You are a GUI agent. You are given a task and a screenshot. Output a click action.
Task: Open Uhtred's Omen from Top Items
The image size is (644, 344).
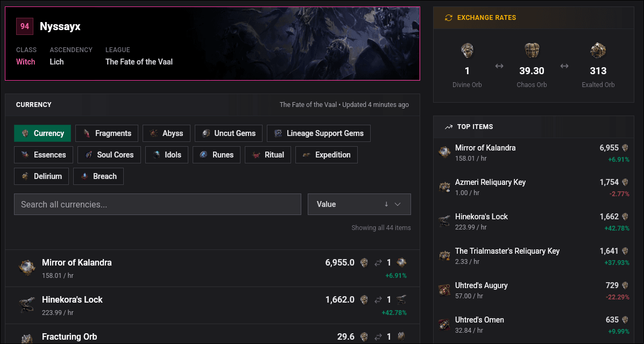[479, 319]
